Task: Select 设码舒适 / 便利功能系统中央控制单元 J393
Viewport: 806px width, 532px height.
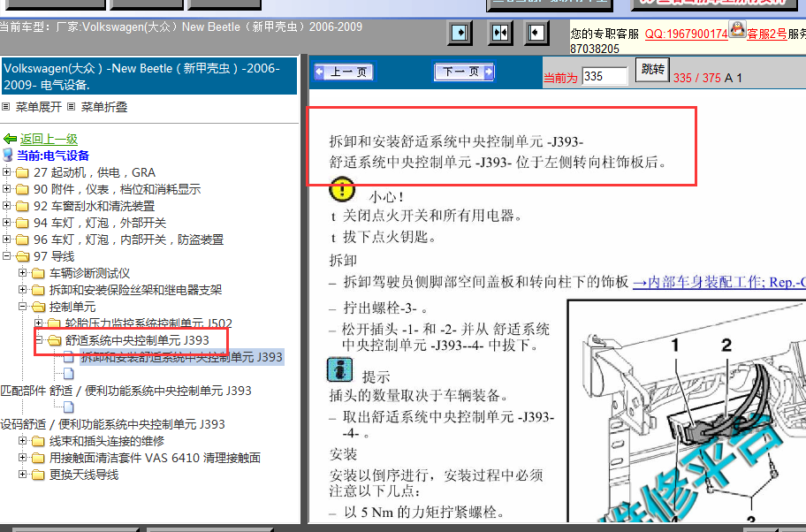Action: tap(112, 424)
